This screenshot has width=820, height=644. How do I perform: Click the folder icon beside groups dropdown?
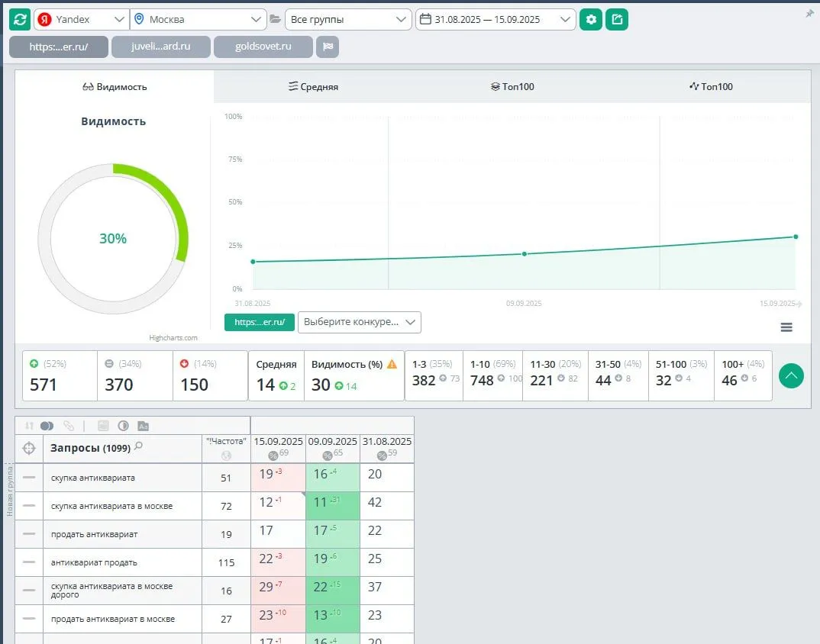click(x=275, y=19)
